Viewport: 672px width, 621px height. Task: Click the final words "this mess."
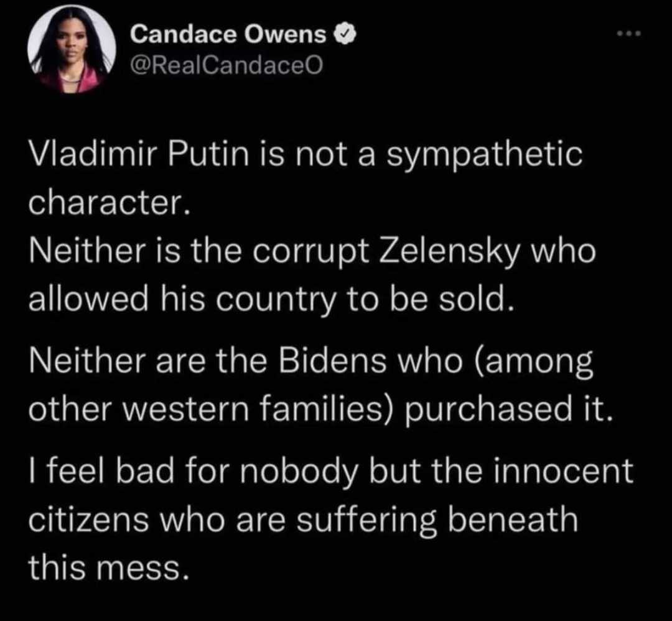click(x=109, y=567)
